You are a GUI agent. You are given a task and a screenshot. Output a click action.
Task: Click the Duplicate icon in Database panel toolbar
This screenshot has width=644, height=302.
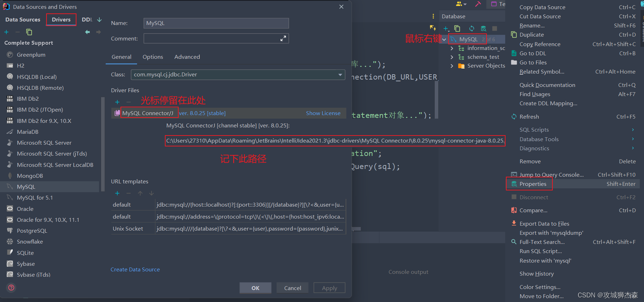pos(457,29)
